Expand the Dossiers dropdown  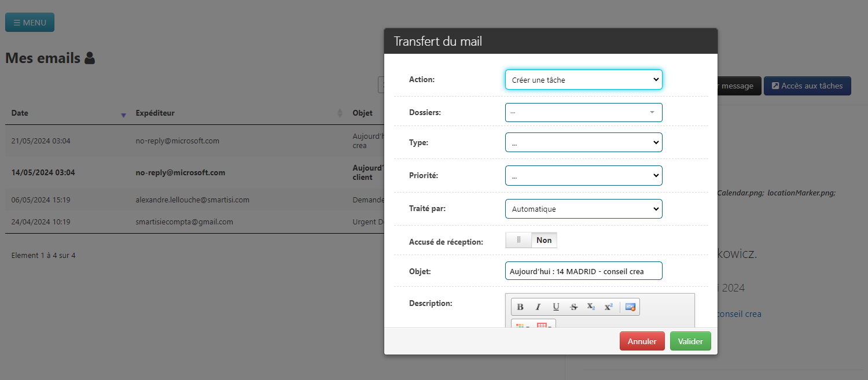coord(583,112)
